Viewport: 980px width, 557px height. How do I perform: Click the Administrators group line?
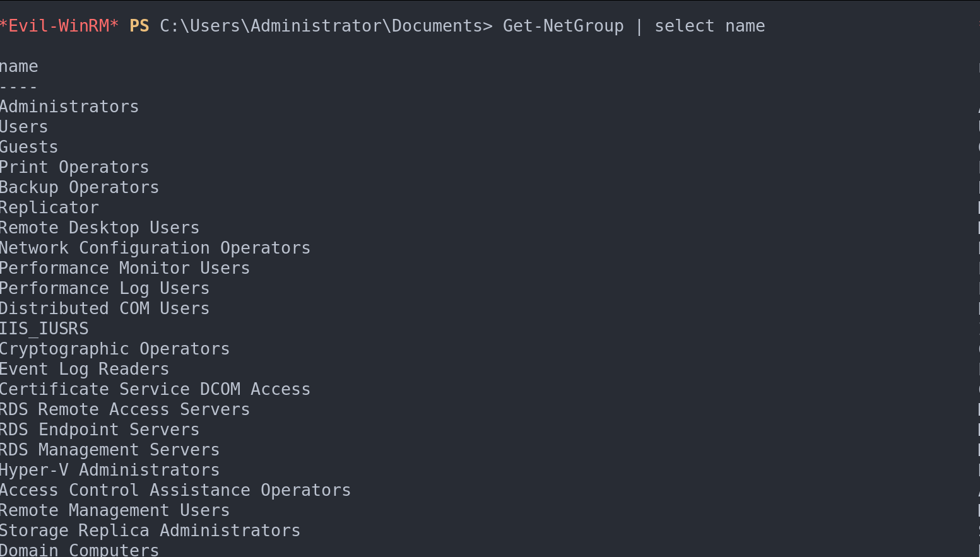point(69,107)
